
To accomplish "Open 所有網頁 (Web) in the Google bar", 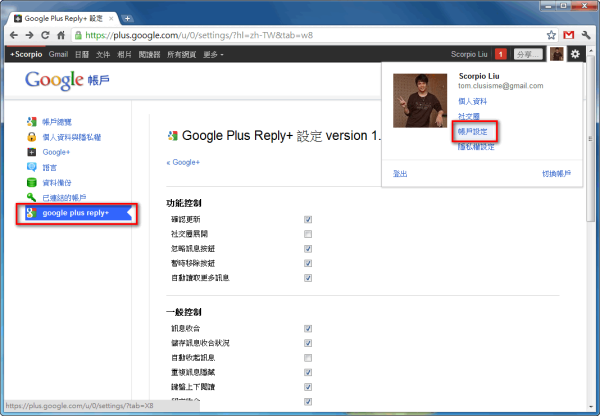I will pos(181,54).
